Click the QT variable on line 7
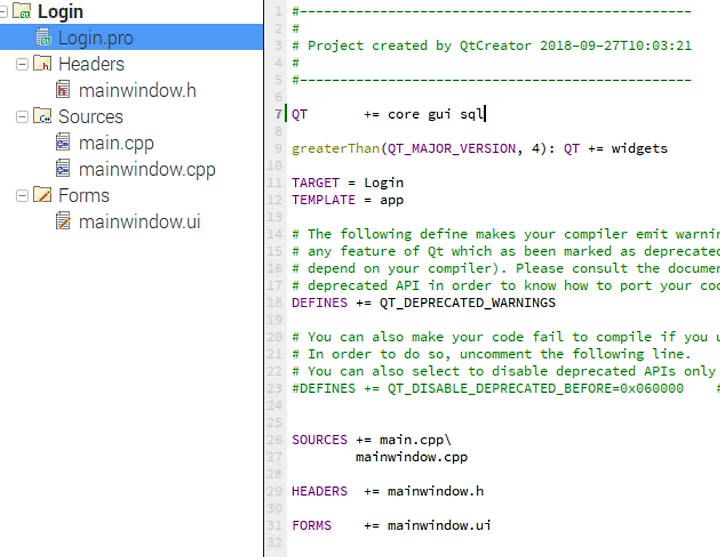 pos(299,114)
